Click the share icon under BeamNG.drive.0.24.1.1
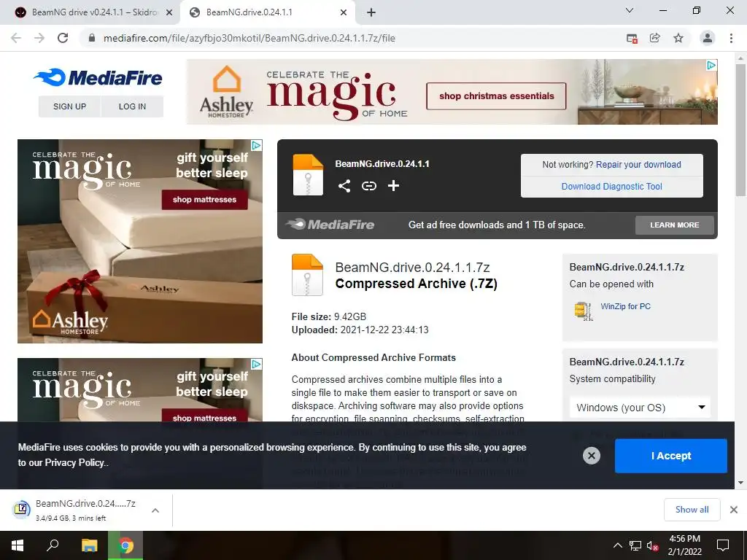Image resolution: width=747 pixels, height=560 pixels. click(344, 186)
